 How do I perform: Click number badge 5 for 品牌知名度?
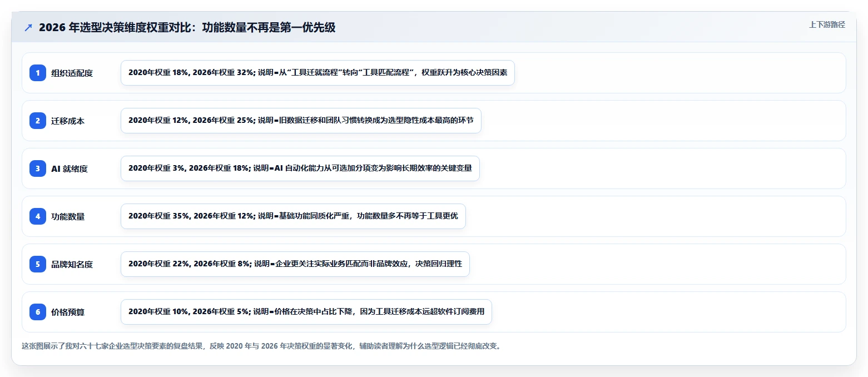point(38,264)
